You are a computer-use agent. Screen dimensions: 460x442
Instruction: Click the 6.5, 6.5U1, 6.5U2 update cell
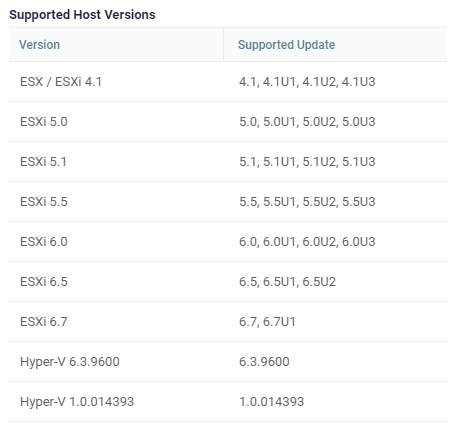287,282
